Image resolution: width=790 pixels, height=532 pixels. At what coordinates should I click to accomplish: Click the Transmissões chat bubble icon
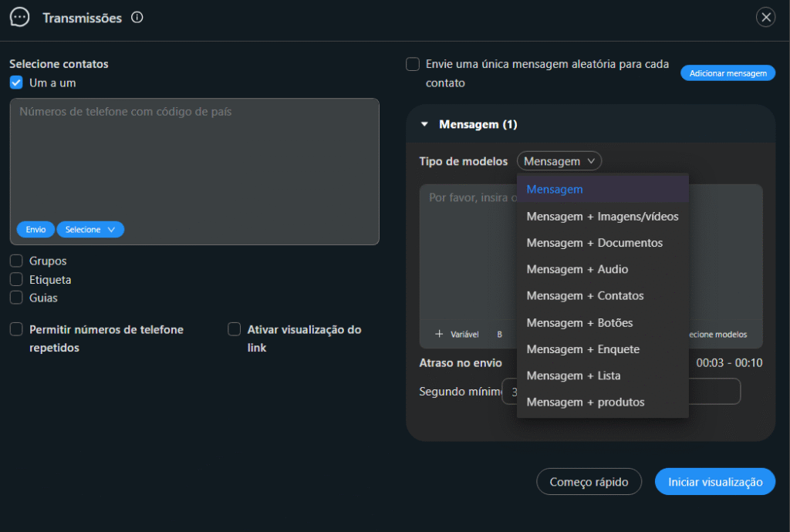point(19,18)
